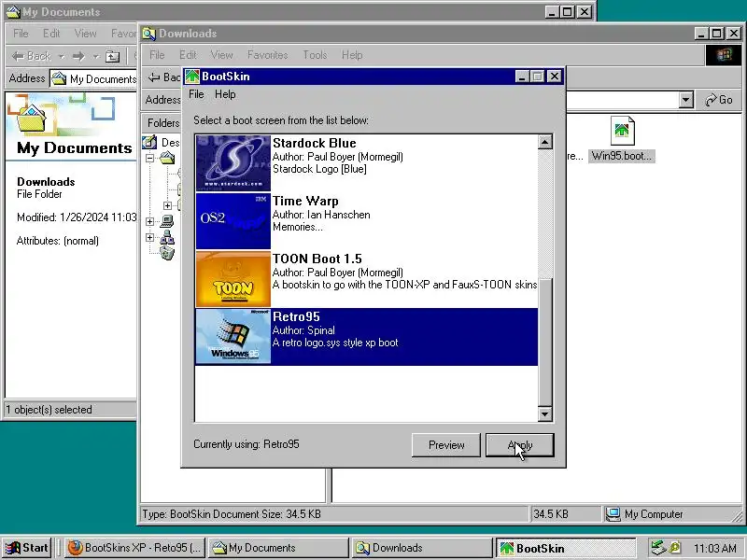Expand the My Network Places tree node
This screenshot has height=560, width=747.
pyautogui.click(x=149, y=237)
